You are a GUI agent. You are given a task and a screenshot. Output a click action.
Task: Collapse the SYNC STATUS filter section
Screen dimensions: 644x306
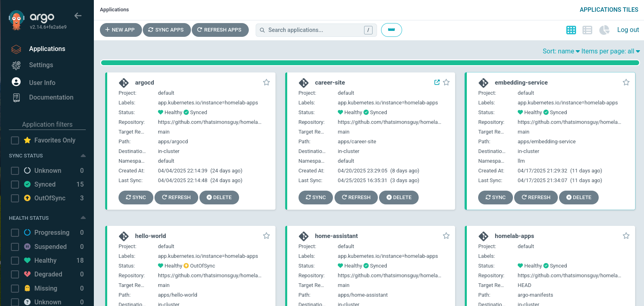[83, 156]
